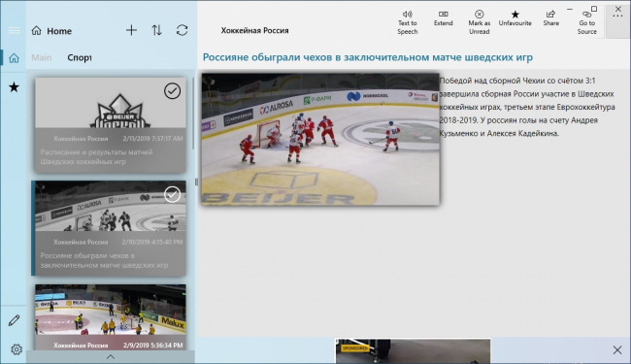Open the hamburger navigation menu
The width and height of the screenshot is (631, 364).
click(15, 30)
